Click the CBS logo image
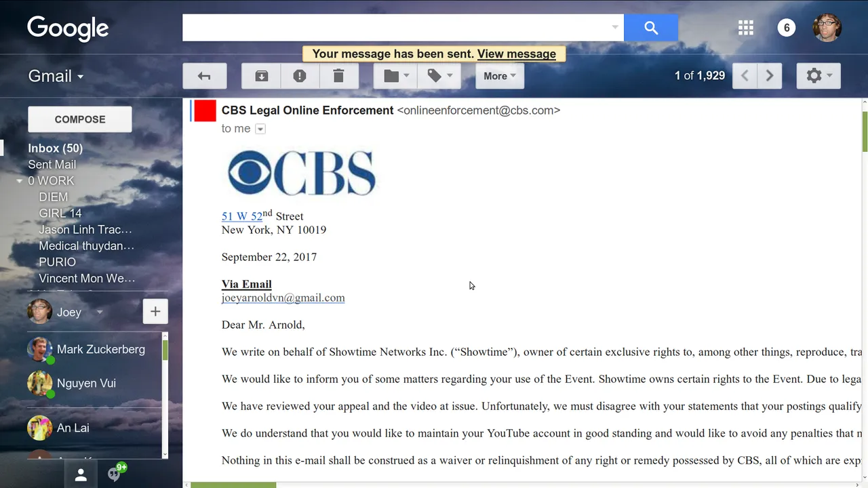This screenshot has width=868, height=488. 301,173
